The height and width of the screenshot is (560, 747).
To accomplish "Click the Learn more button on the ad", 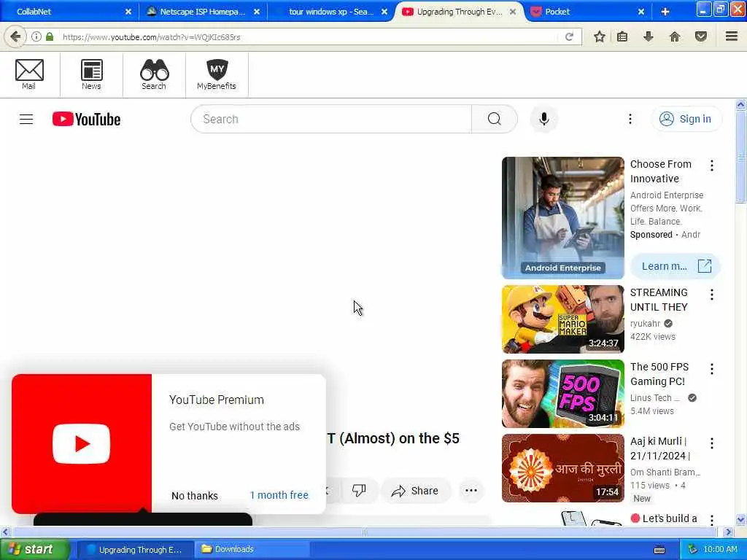I will click(x=676, y=266).
